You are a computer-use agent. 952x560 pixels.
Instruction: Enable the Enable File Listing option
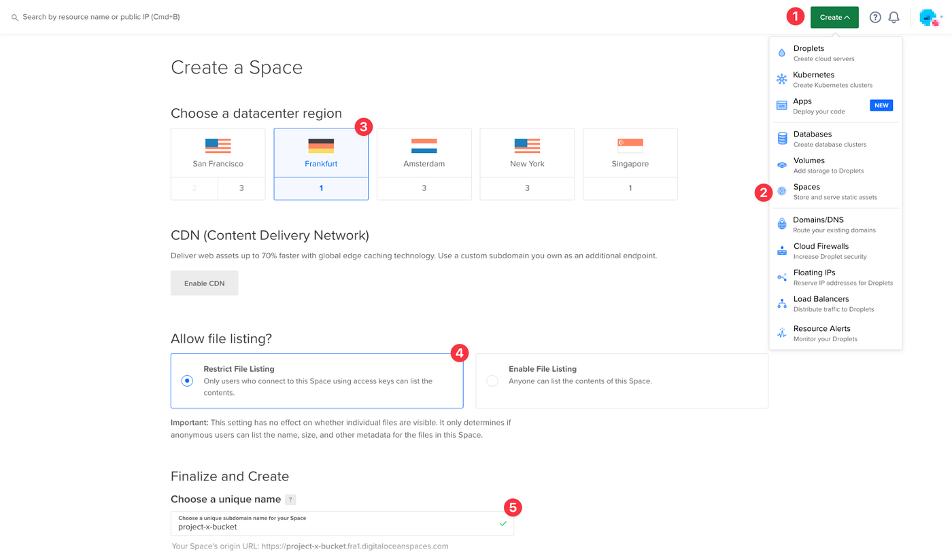pyautogui.click(x=492, y=381)
